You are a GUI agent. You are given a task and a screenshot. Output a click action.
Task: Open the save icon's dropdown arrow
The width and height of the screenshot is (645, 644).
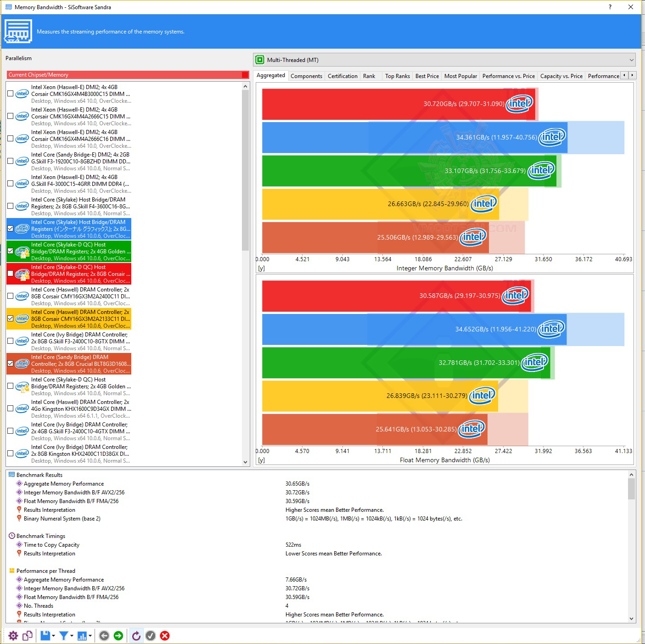coord(53,636)
